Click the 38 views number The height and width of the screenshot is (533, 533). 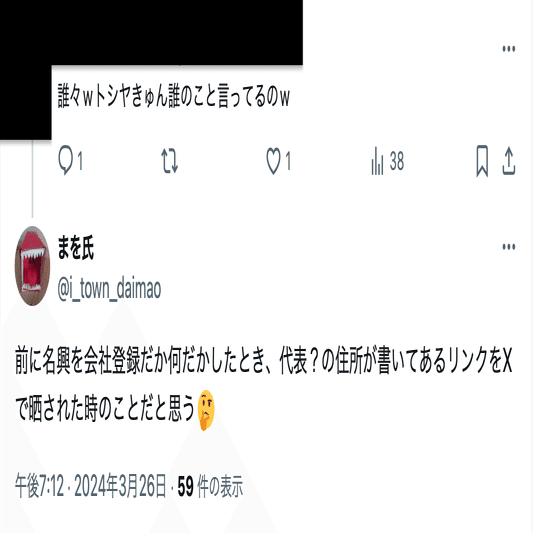coord(397,161)
